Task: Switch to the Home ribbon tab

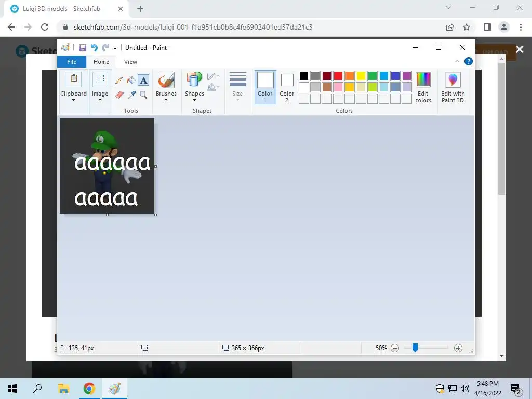Action: tap(101, 62)
